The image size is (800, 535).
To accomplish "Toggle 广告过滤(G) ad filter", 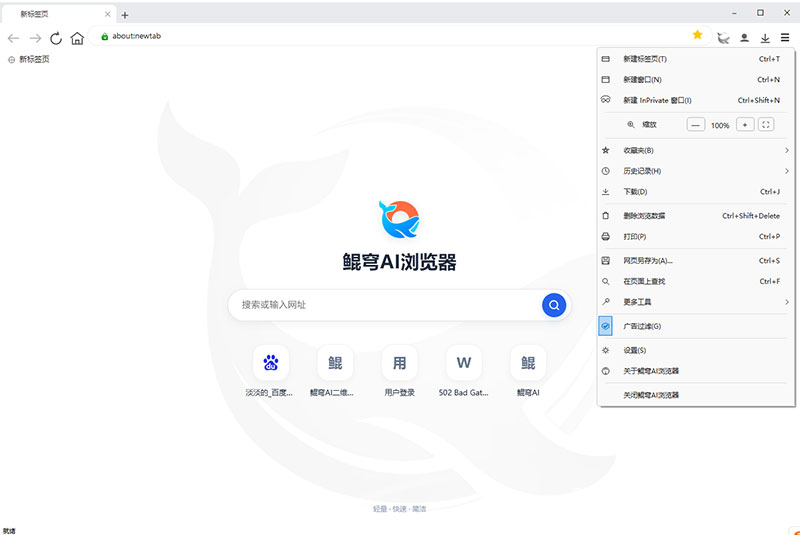I will tap(696, 326).
